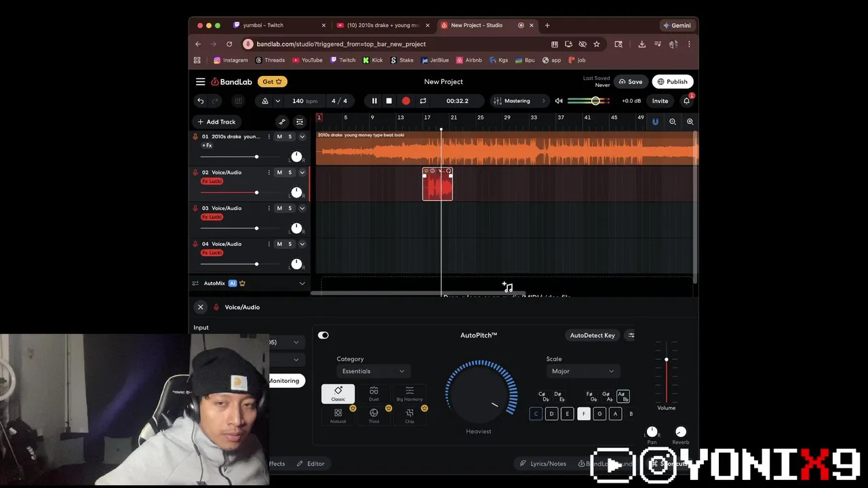Click the Fx Lucki badge on track 03
868x488 pixels.
click(212, 217)
